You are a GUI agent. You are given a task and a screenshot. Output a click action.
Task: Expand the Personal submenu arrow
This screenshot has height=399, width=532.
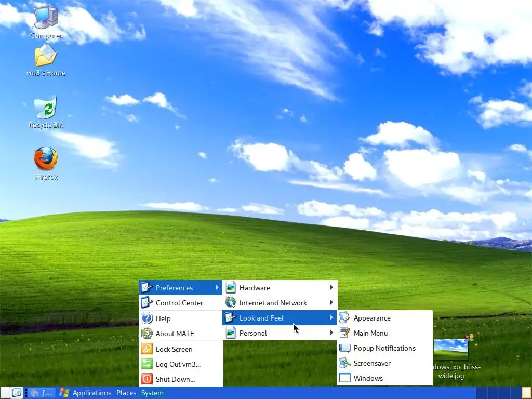pyautogui.click(x=331, y=333)
